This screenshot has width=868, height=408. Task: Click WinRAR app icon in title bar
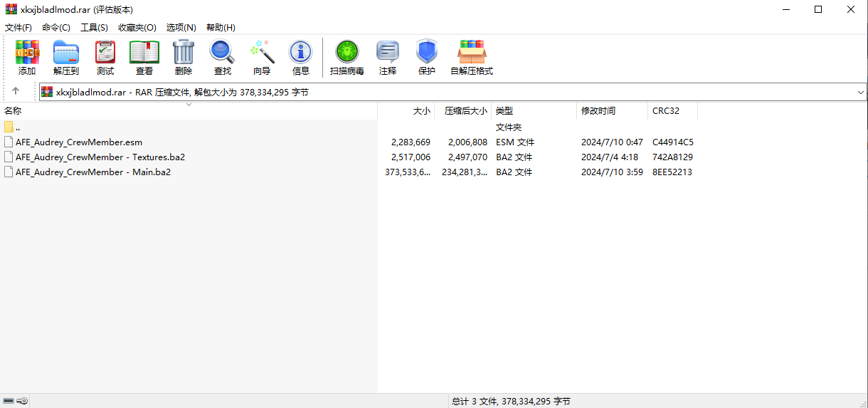11,9
